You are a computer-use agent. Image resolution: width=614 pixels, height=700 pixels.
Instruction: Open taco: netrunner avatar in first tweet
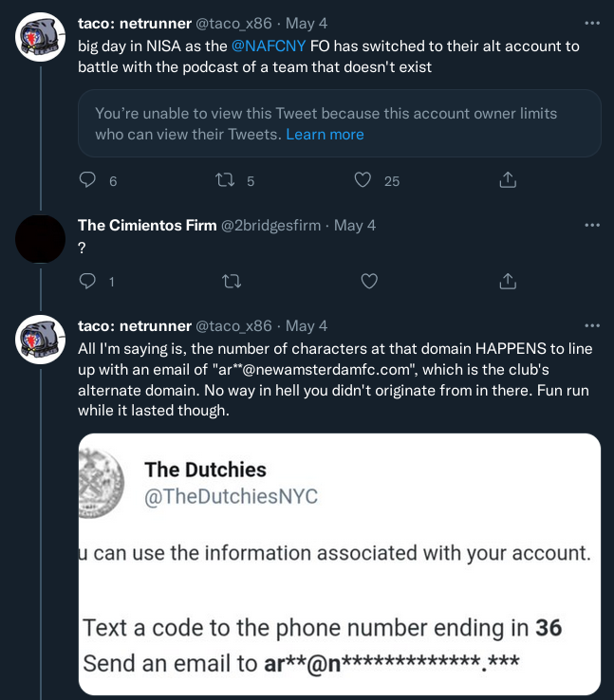(x=40, y=37)
